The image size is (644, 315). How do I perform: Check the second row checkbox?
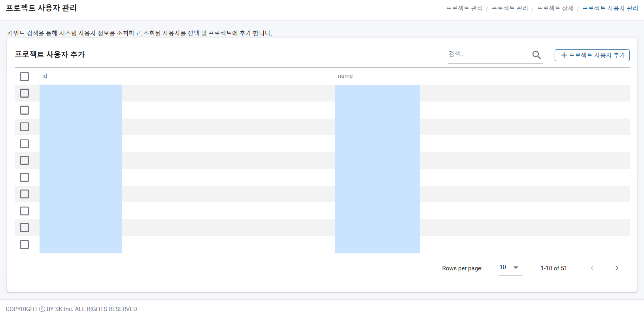point(25,110)
